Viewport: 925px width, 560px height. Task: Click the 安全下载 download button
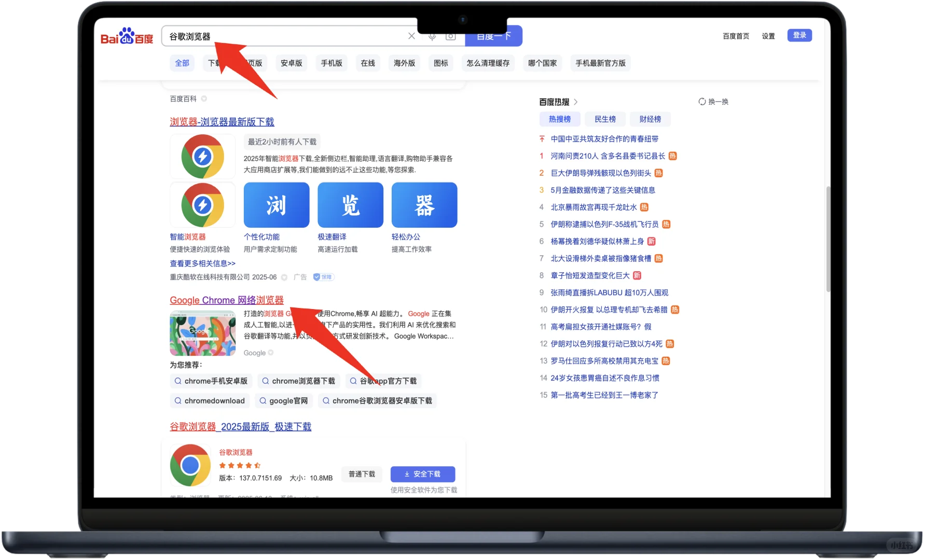[x=423, y=474]
